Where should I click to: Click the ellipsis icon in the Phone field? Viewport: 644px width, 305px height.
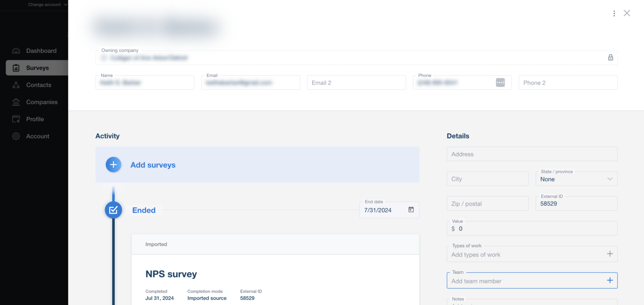point(500,82)
